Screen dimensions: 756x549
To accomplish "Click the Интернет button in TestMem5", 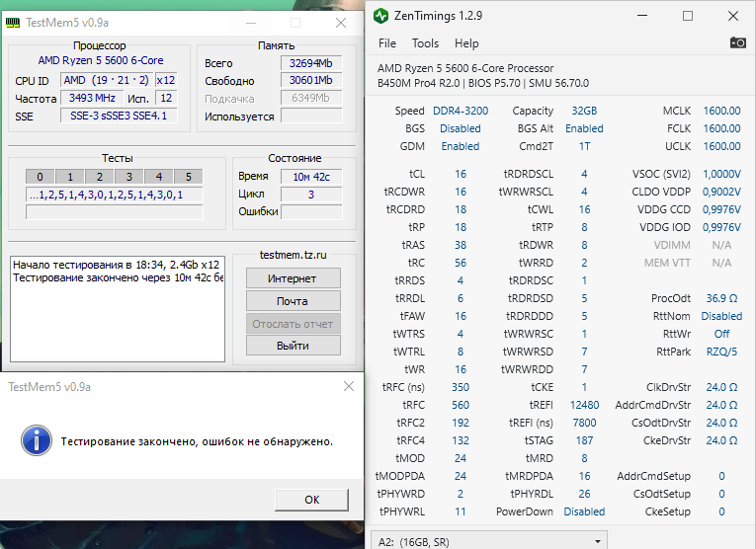I will [x=293, y=278].
